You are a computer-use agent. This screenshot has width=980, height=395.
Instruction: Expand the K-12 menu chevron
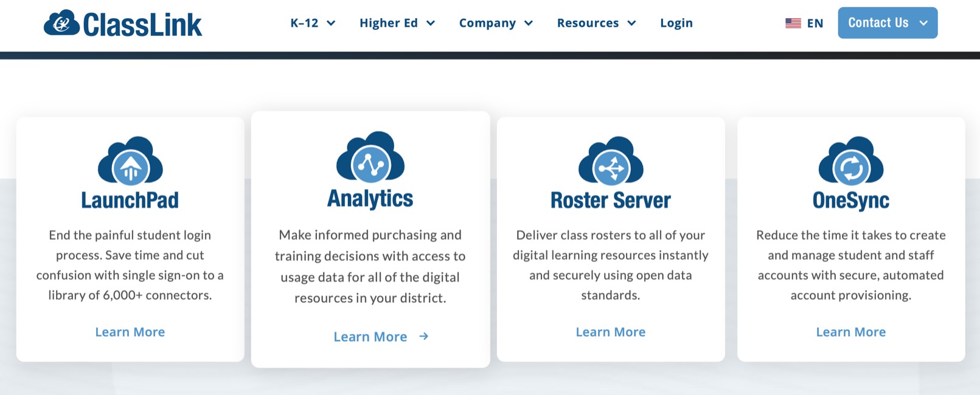(331, 23)
